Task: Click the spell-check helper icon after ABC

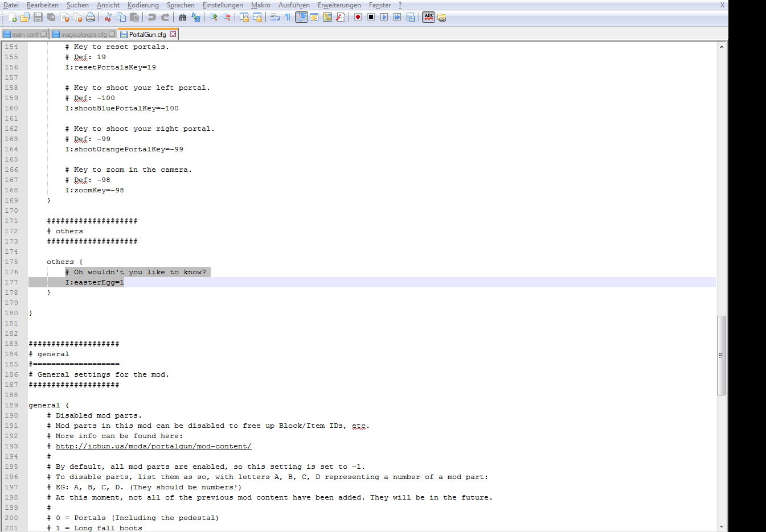Action: click(x=441, y=17)
